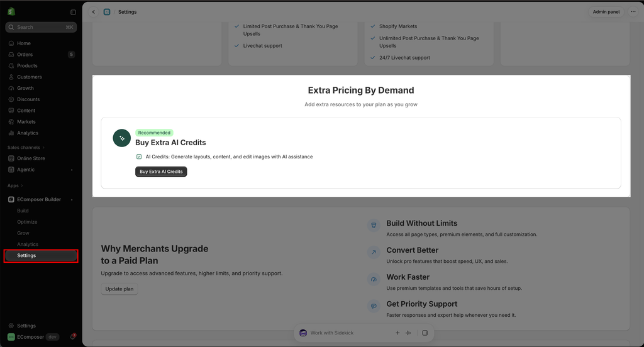This screenshot has height=347, width=644.
Task: Click the Orders inbox icon
Action: pyautogui.click(x=11, y=54)
